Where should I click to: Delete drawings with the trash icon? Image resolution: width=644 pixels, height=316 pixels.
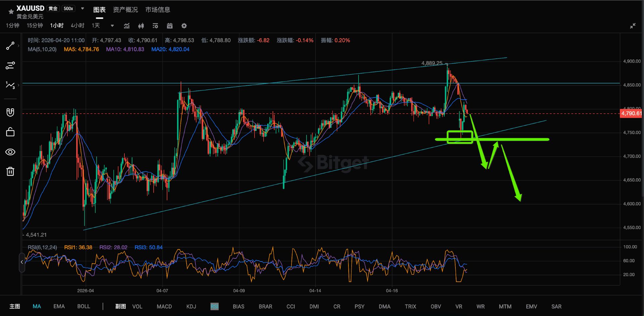tap(10, 171)
